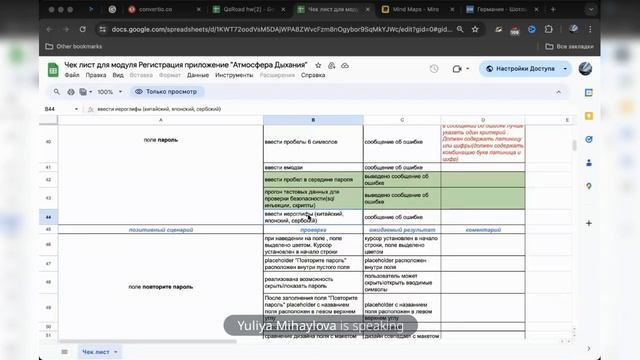
Task: Click the document title text
Action: point(186,65)
